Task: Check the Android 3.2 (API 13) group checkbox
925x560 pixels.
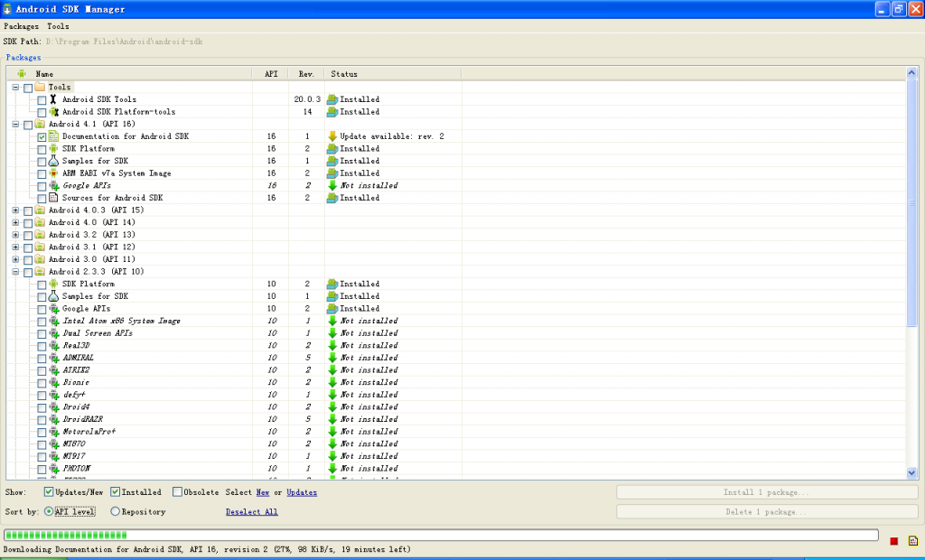Action: [x=28, y=236]
